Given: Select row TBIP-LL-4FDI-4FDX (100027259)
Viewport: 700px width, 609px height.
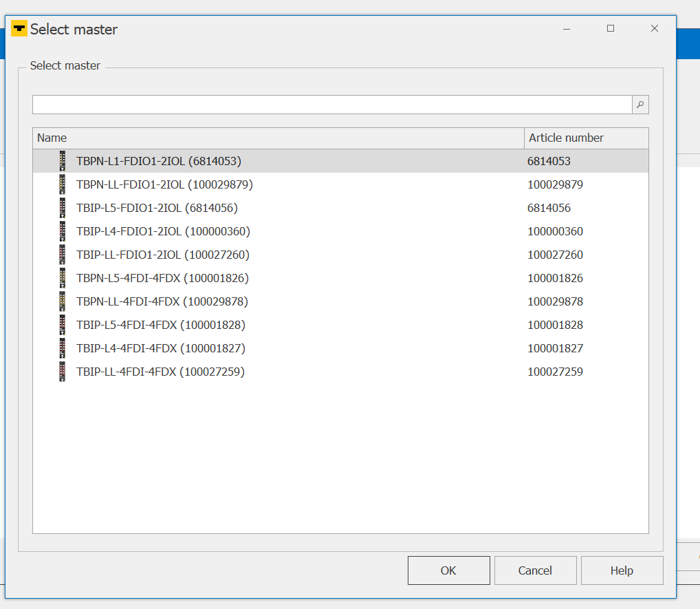Looking at the screenshot, I should pyautogui.click(x=340, y=372).
